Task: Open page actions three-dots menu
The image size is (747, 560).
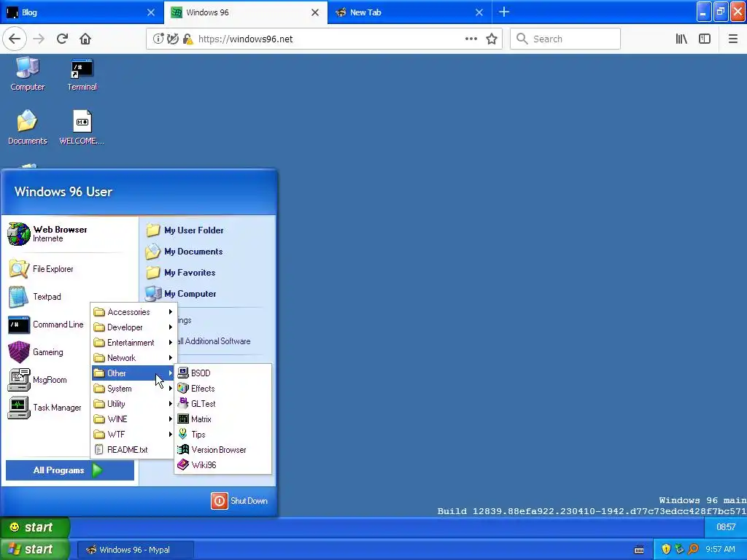Action: pos(471,39)
